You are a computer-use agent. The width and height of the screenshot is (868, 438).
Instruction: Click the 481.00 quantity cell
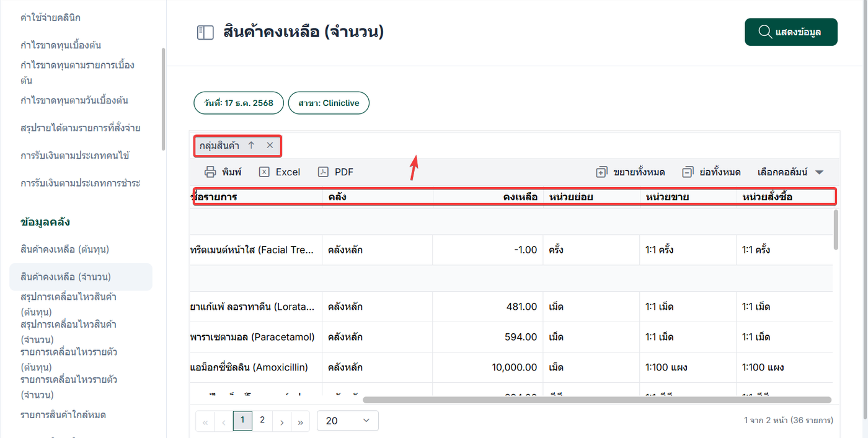(488, 307)
